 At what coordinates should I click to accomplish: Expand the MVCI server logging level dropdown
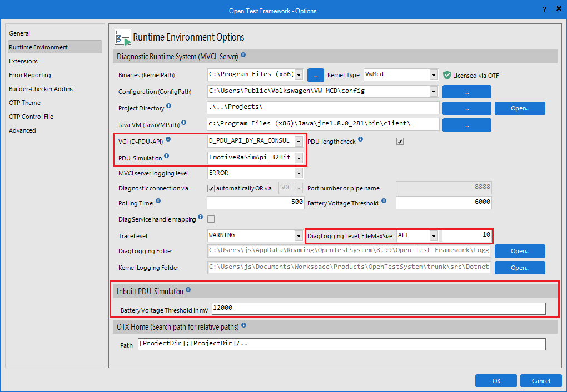coord(299,173)
